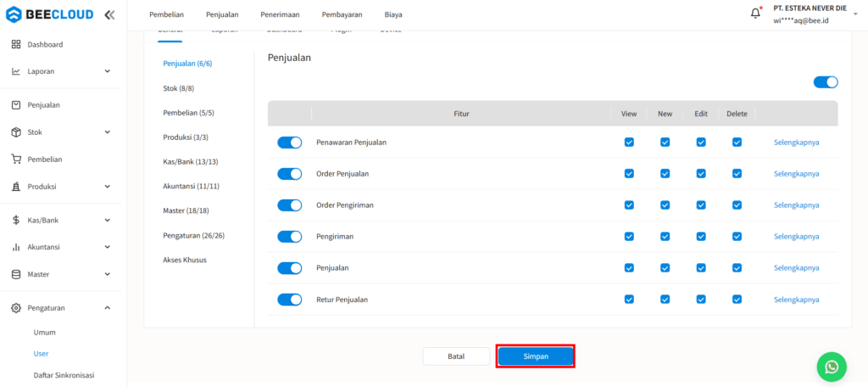Viewport: 868px width, 387px height.
Task: Open WhatsApp chat floating button
Action: tap(831, 366)
